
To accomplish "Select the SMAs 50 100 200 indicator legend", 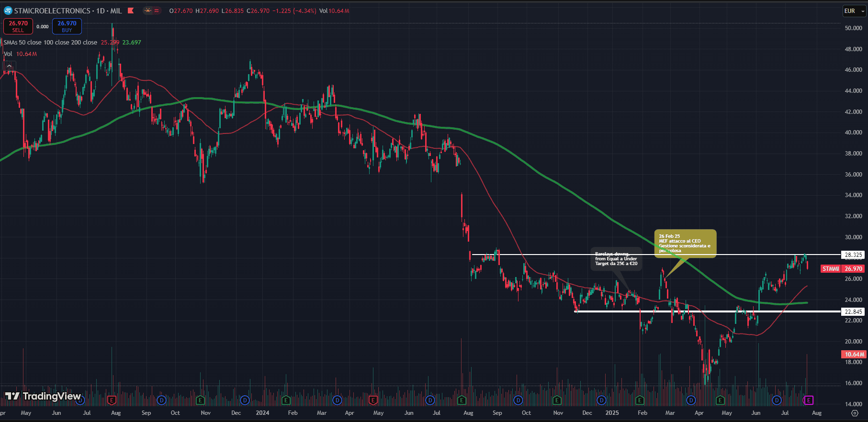I will click(x=50, y=43).
